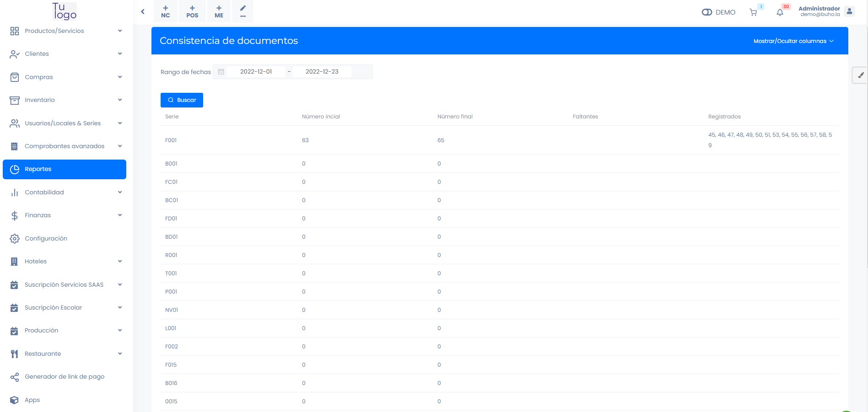Open the Apps menu item
This screenshot has width=868, height=412.
pos(32,400)
